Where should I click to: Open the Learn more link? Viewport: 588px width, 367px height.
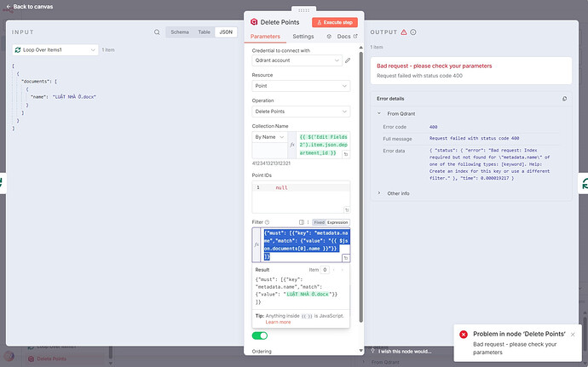point(278,322)
